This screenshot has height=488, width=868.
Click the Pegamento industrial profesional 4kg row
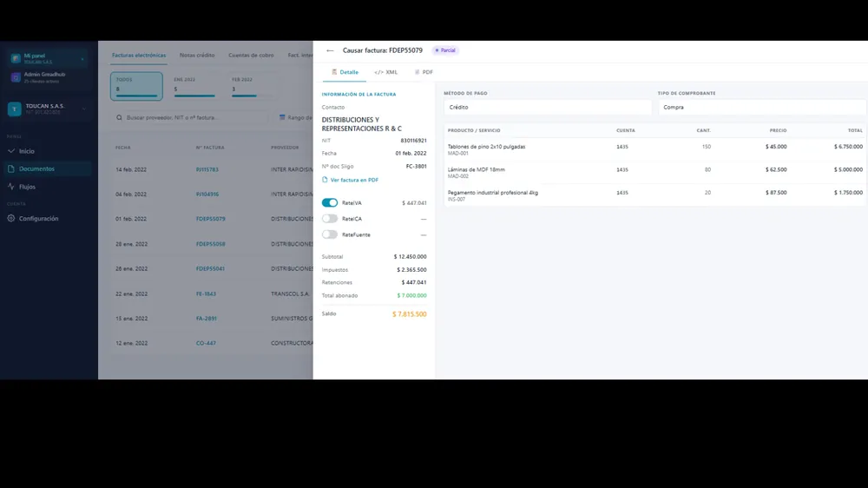pyautogui.click(x=654, y=195)
